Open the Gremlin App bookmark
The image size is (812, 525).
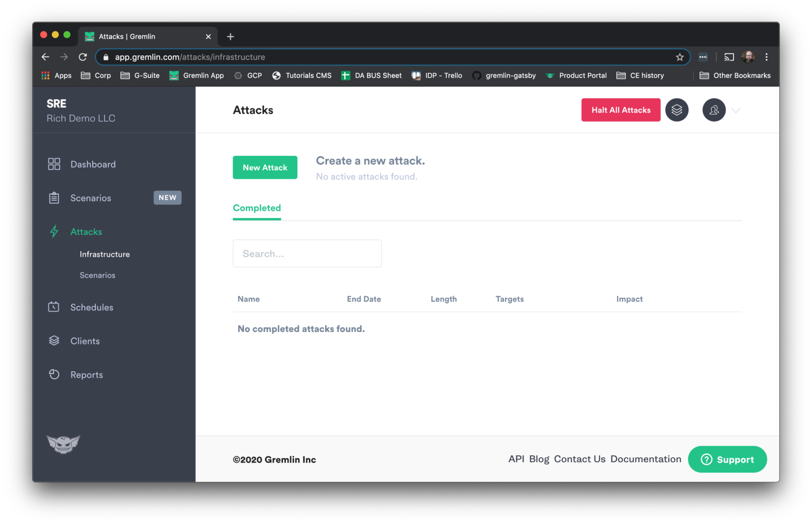[197, 75]
